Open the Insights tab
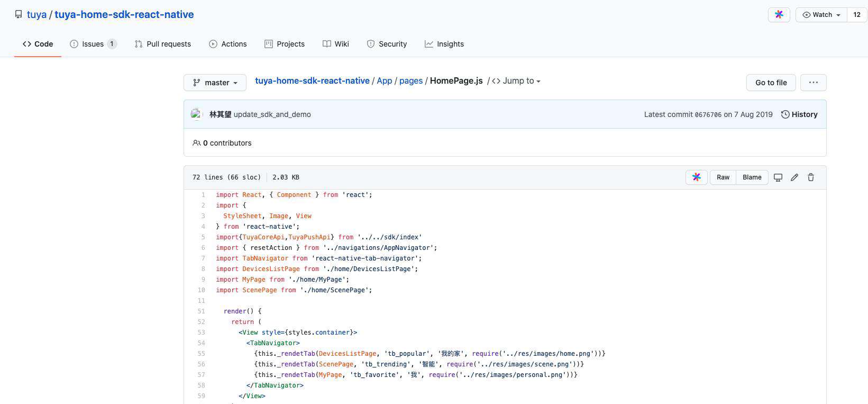 [x=444, y=44]
